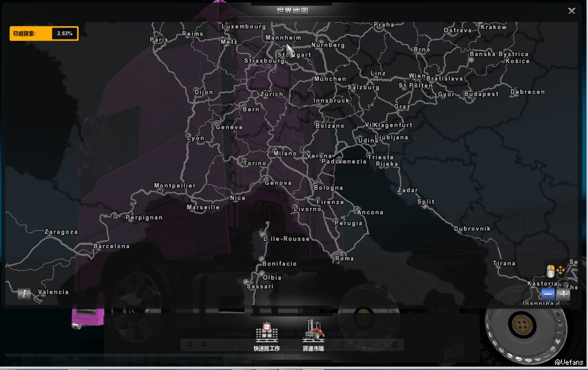
Task: Click the explored percentage bar showing 2.63%
Action: pos(44,33)
